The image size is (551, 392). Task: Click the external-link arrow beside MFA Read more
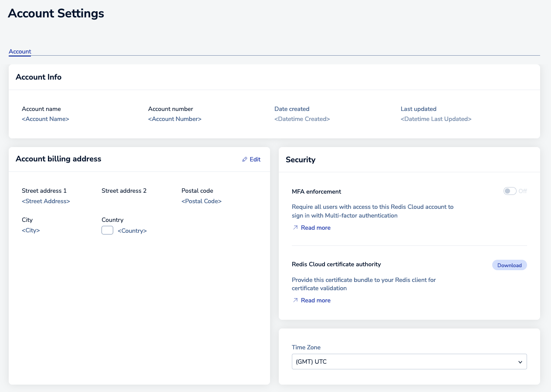click(295, 227)
